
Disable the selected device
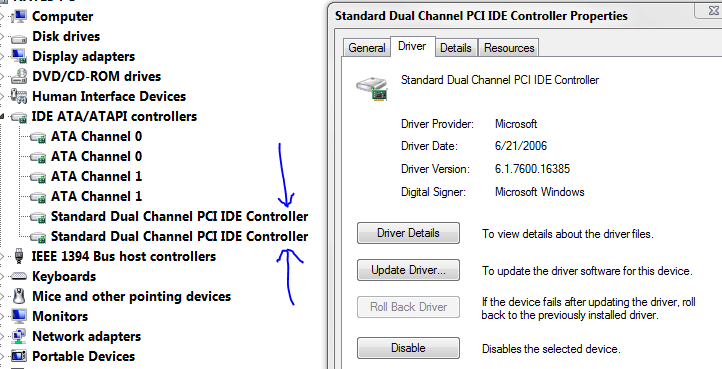tap(408, 348)
